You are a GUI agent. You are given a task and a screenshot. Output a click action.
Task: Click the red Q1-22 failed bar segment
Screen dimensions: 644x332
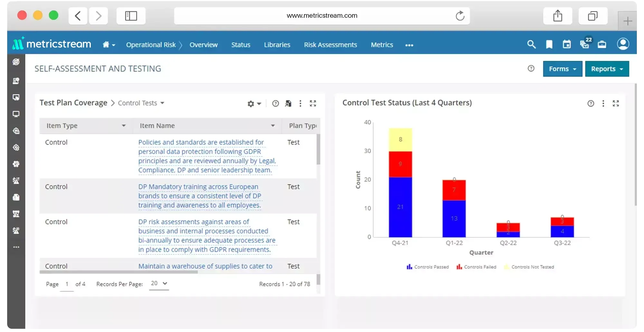coord(454,190)
